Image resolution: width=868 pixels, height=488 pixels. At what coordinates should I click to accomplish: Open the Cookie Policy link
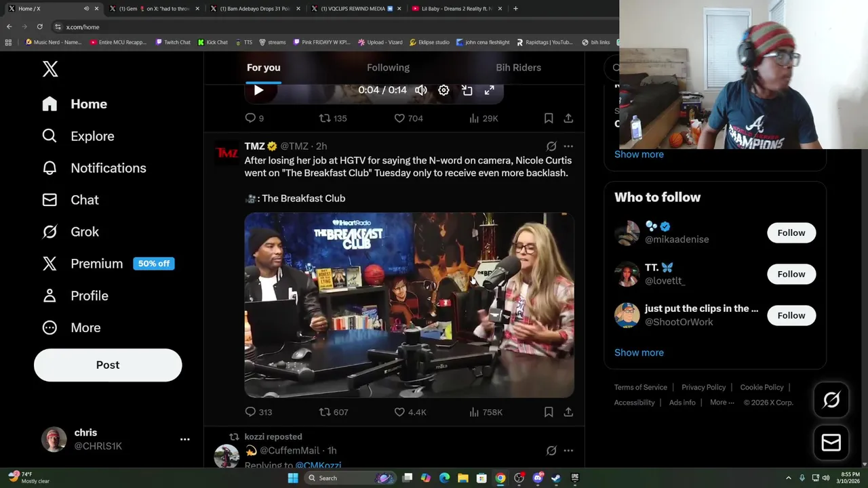762,387
